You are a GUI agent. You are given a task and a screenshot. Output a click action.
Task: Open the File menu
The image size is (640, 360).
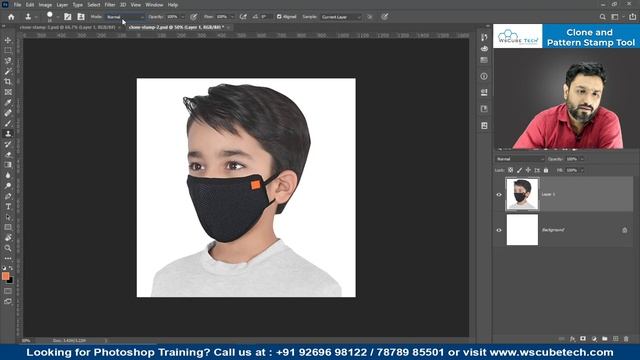[18, 5]
